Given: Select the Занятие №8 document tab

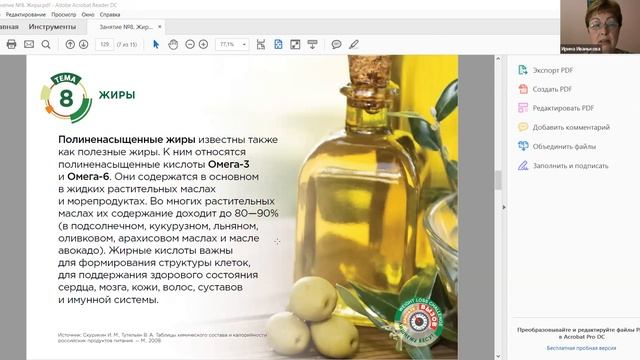Looking at the screenshot, I should (126, 27).
